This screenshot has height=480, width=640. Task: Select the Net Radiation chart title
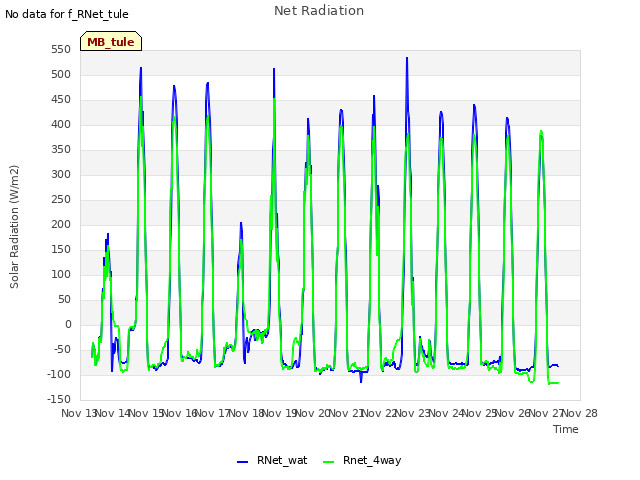(319, 11)
